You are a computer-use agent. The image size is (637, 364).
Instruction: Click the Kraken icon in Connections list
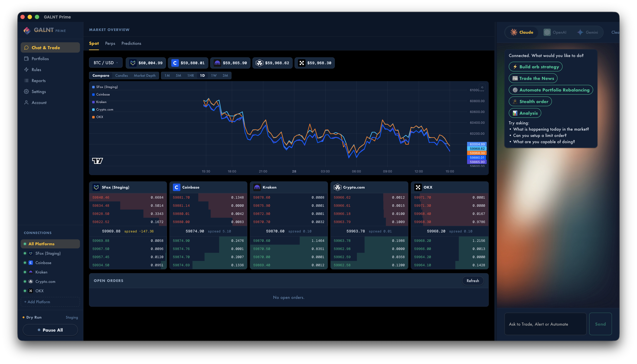31,272
